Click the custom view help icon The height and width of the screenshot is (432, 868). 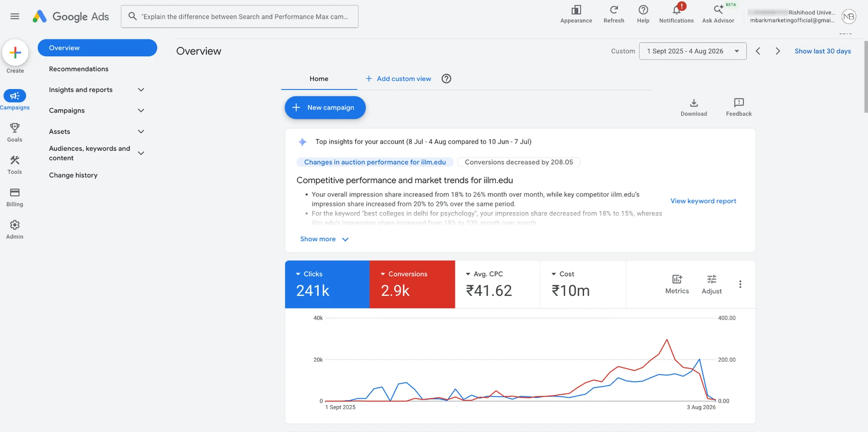[446, 78]
